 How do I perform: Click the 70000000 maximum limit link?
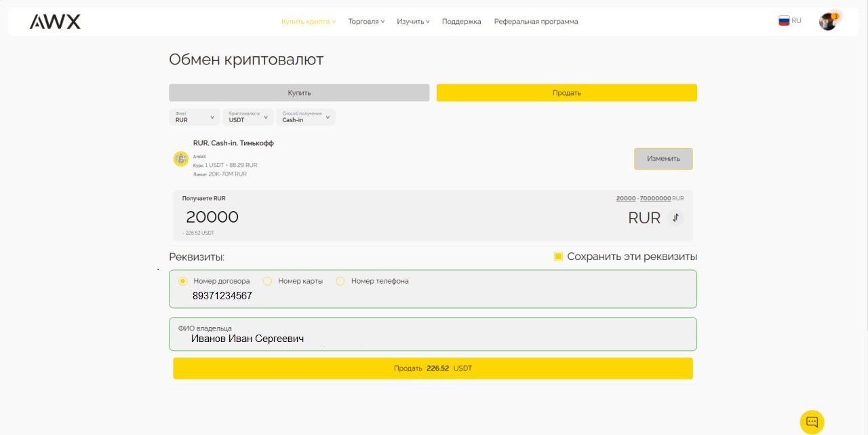pyautogui.click(x=655, y=198)
